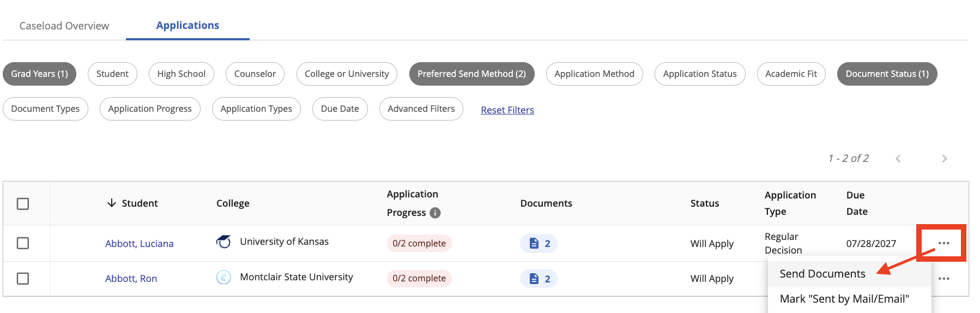The height and width of the screenshot is (313, 980).
Task: Click the Regular Decision application type cell
Action: 783,243
